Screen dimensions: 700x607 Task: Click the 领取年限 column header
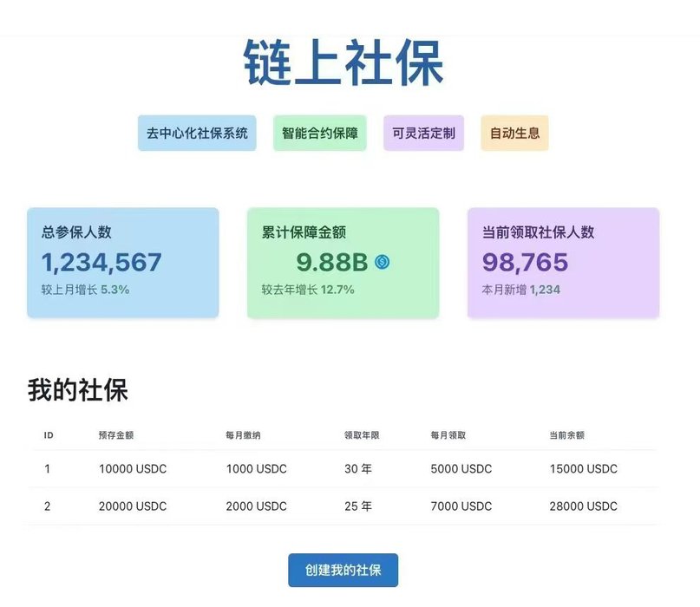(x=361, y=435)
